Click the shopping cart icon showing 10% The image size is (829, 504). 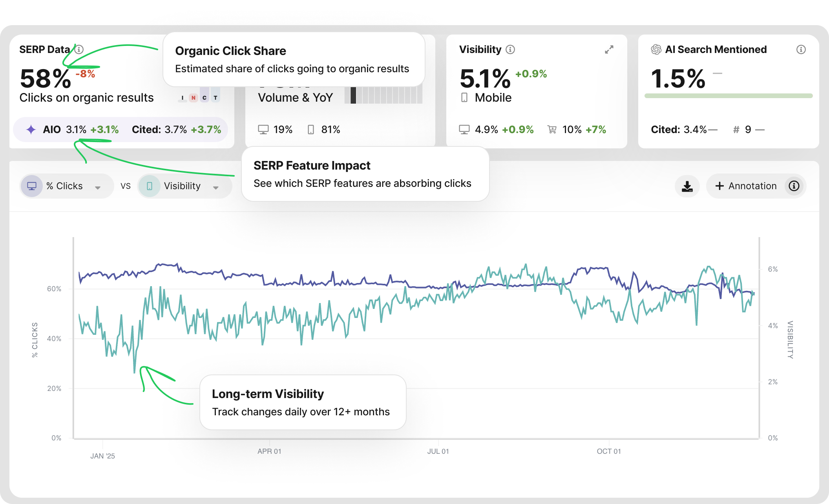tap(552, 129)
